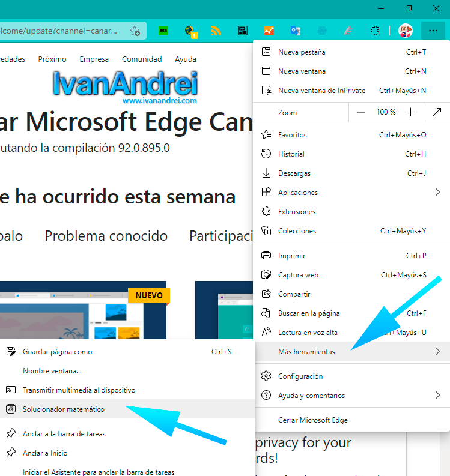Viewport: 450px width, 476px height.
Task: Click the Nueva pestaña tab icon
Action: [266, 52]
